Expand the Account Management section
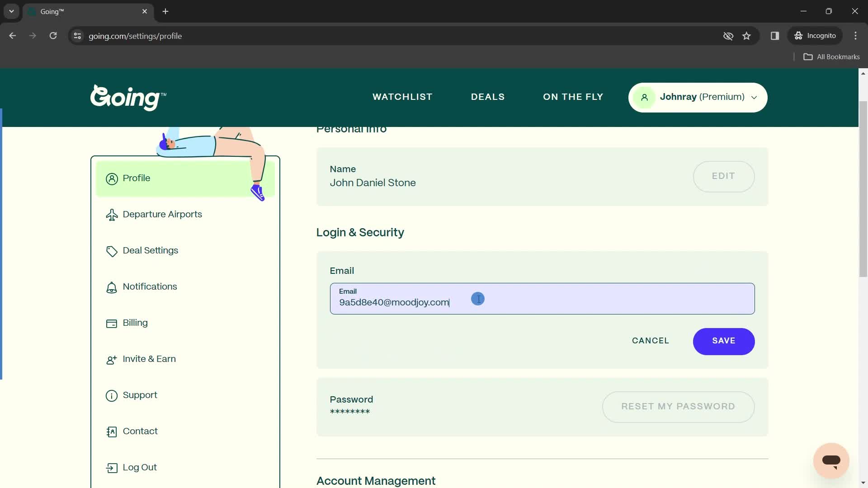The width and height of the screenshot is (868, 488). point(376,481)
